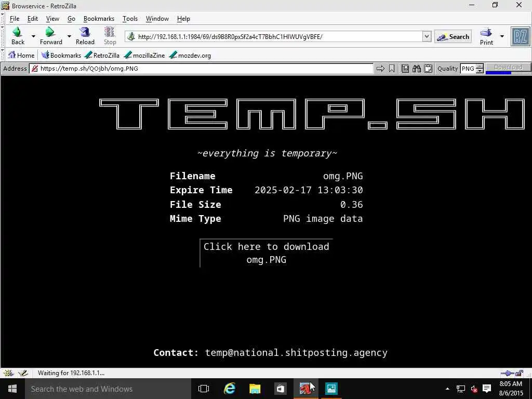Click the insecure padlock icon in Address bar
This screenshot has width=532, height=399.
(x=34, y=69)
